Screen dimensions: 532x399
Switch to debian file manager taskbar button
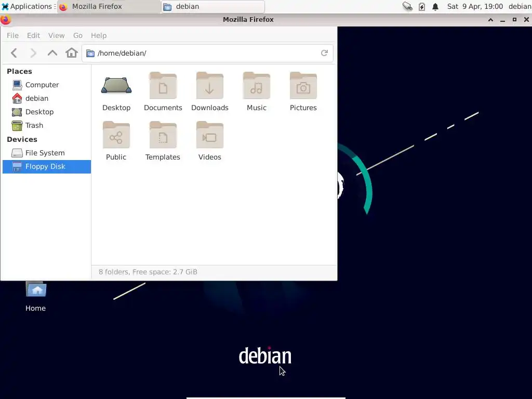213,6
